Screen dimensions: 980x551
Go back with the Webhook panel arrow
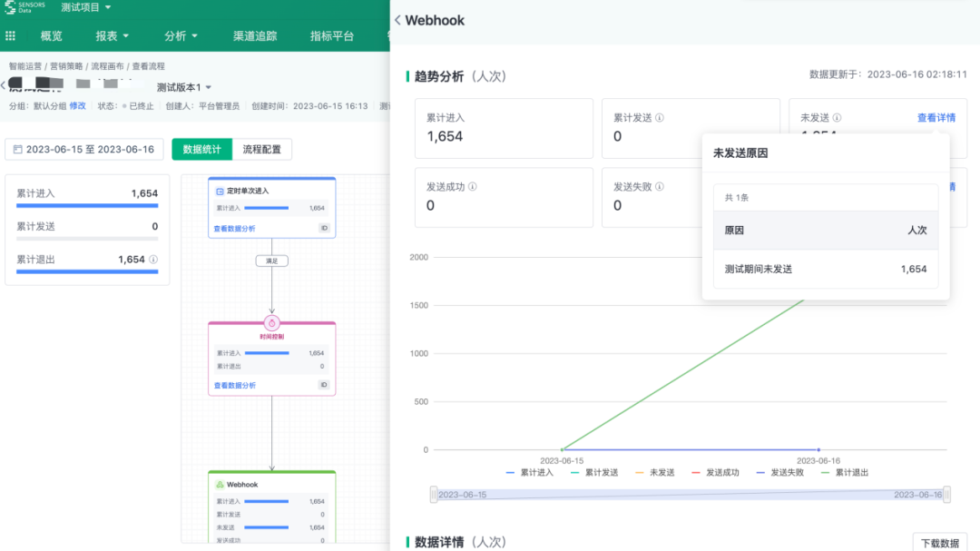coord(397,20)
